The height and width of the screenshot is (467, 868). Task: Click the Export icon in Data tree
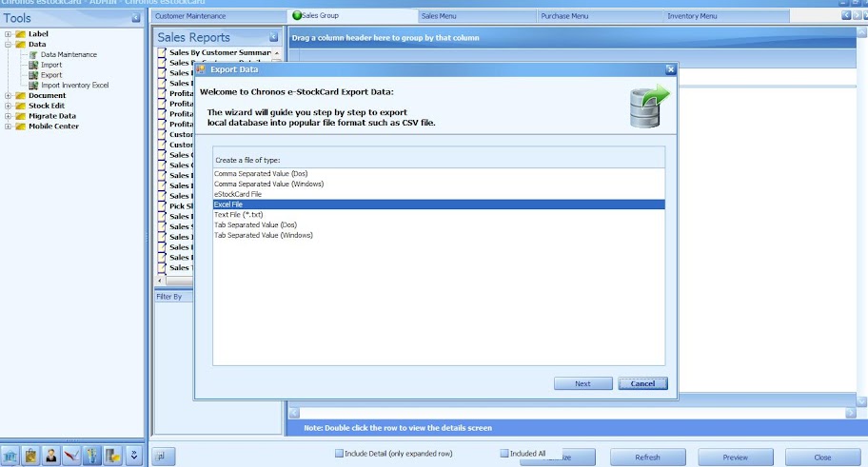[33, 75]
